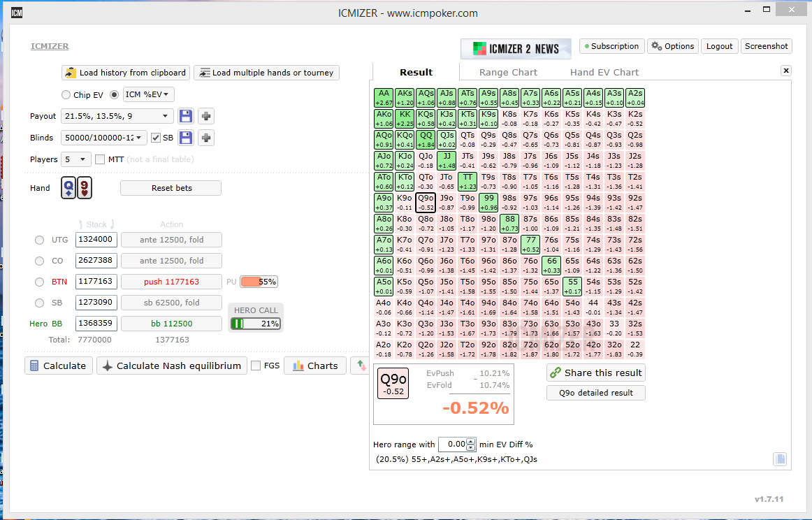812x520 pixels.
Task: Click Load history from clipboard
Action: [126, 73]
